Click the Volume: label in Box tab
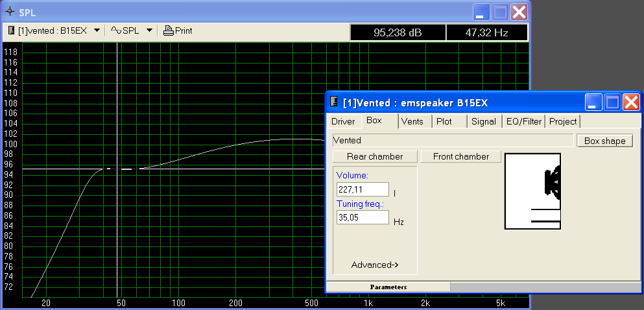 pos(352,176)
